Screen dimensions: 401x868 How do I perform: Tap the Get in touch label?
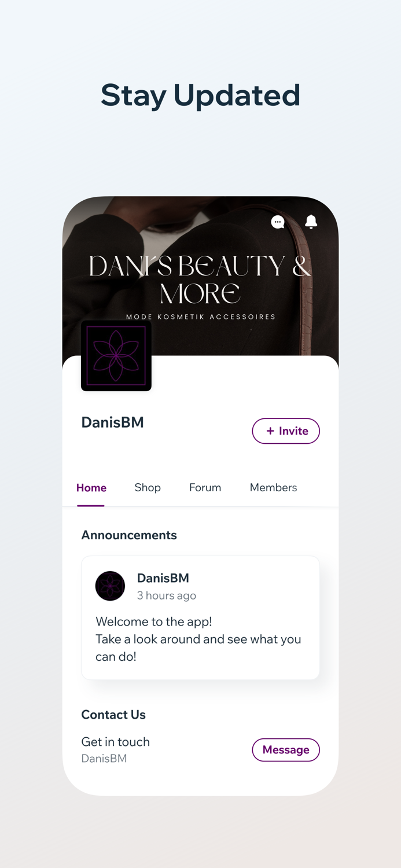[x=115, y=742]
